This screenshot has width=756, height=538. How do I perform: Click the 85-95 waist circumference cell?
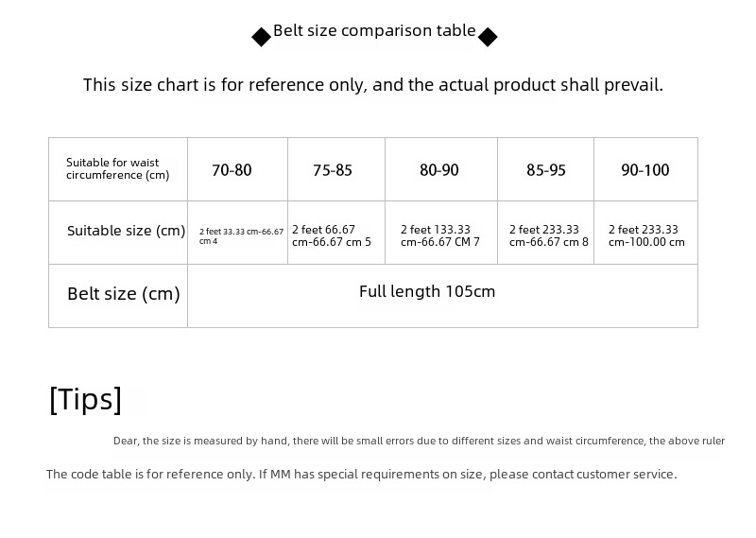pos(546,170)
